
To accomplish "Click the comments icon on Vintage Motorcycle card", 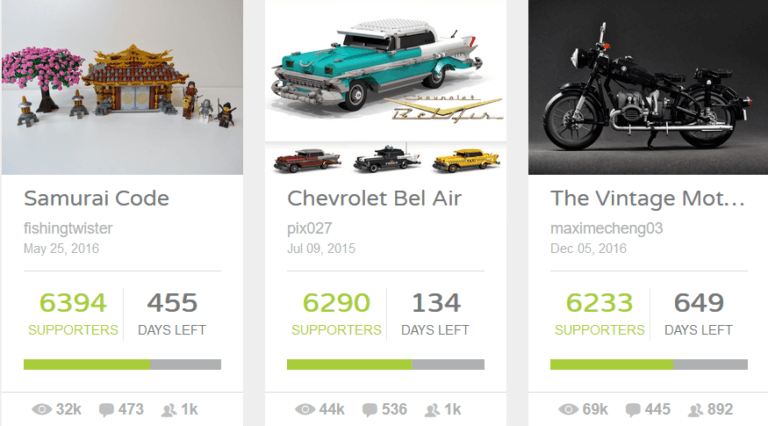I will 634,409.
